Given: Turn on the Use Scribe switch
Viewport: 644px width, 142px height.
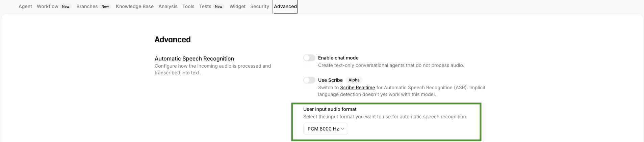Looking at the screenshot, I should 309,80.
